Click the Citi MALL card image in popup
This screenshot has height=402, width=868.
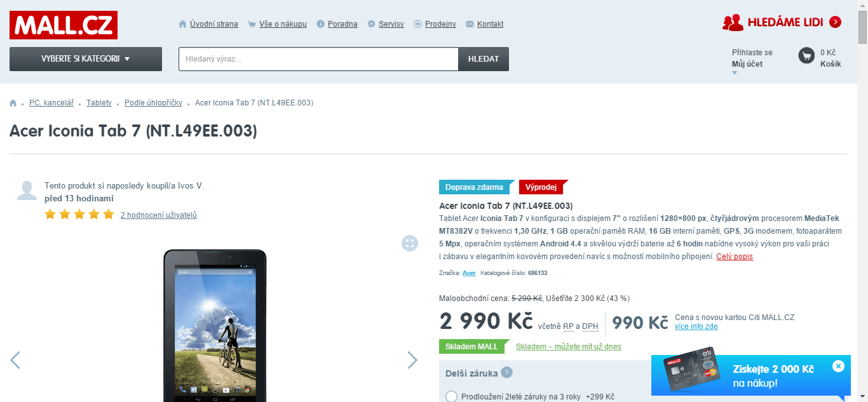pyautogui.click(x=693, y=370)
